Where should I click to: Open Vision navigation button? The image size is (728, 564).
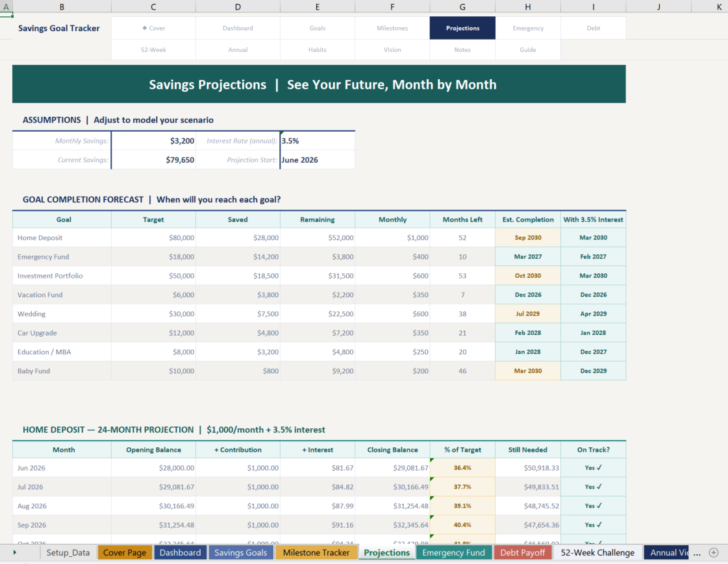(392, 49)
